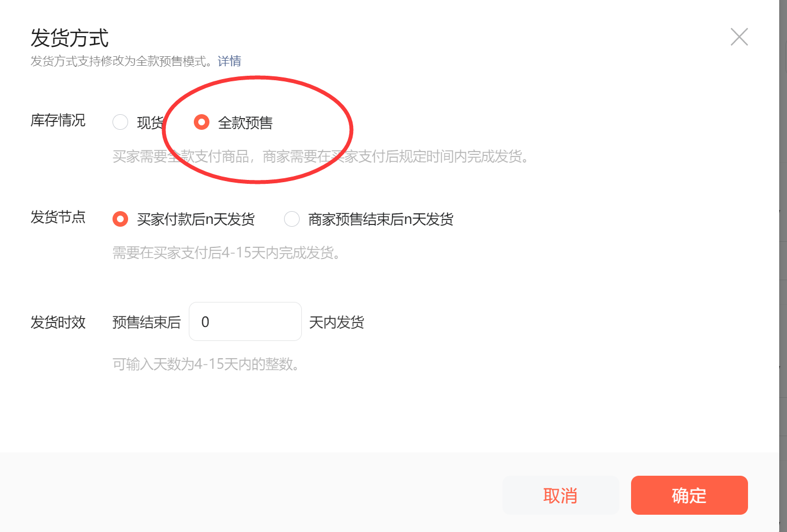787x532 pixels.
Task: Click the 库存情况 field label
Action: coord(58,120)
